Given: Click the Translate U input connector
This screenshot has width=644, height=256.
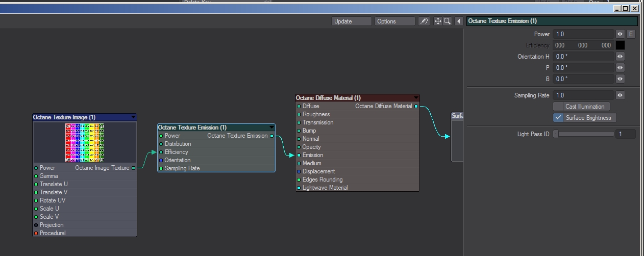Looking at the screenshot, I should pos(36,184).
